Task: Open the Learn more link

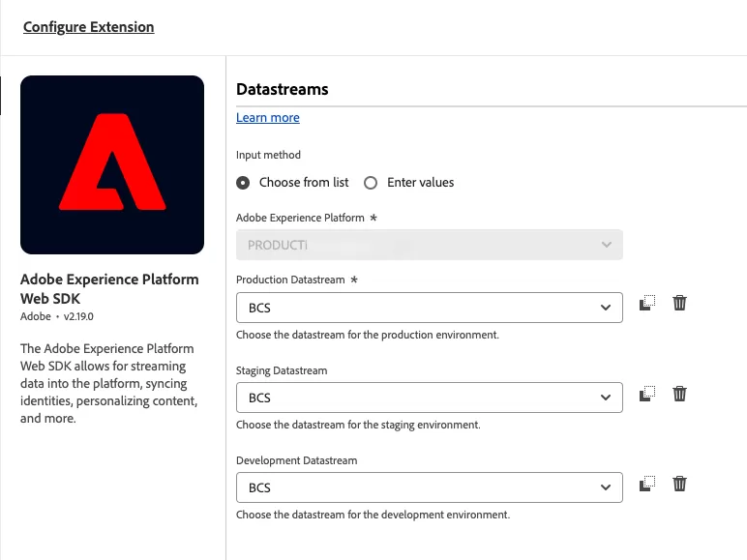Action: click(268, 118)
